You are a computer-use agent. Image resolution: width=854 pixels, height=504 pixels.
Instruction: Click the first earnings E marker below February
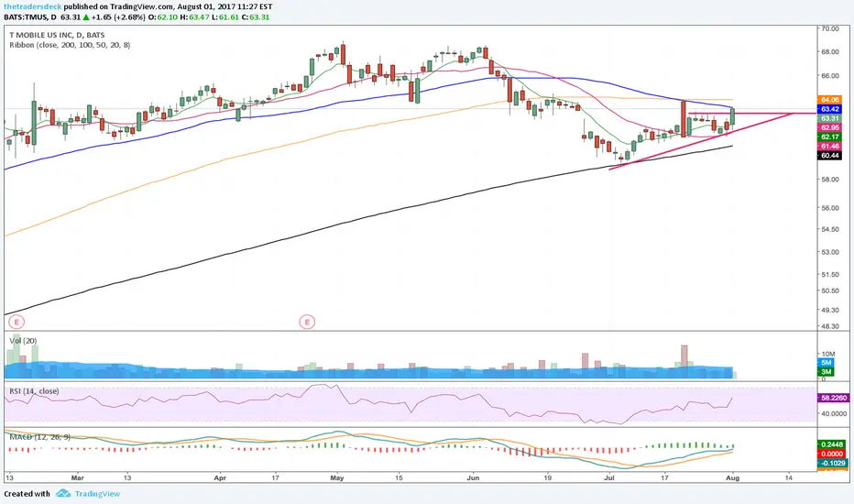click(x=16, y=322)
